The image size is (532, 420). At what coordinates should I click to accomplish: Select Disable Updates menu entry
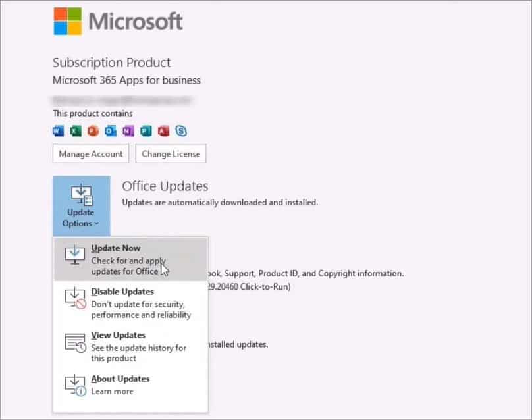[130, 303]
